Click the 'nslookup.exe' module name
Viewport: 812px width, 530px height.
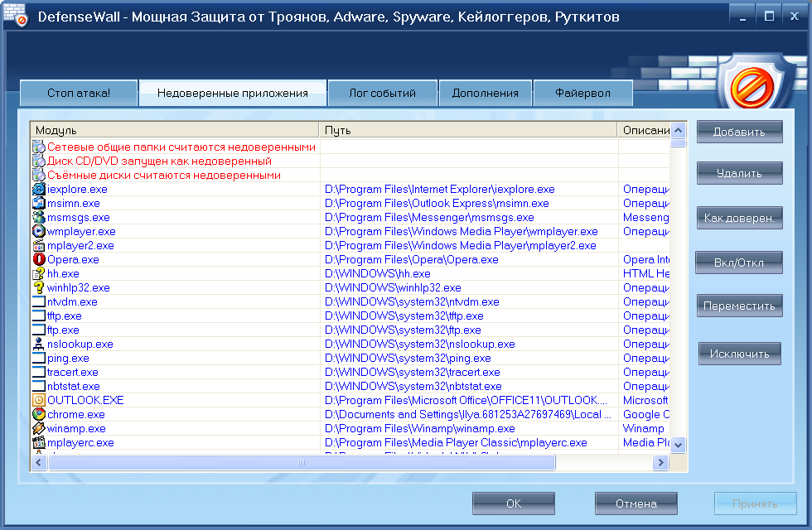click(80, 344)
